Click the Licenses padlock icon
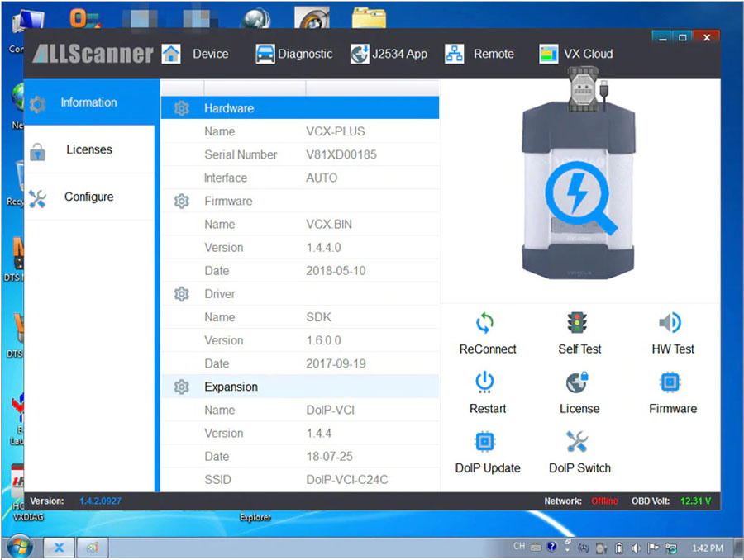The width and height of the screenshot is (744, 560). tap(37, 152)
